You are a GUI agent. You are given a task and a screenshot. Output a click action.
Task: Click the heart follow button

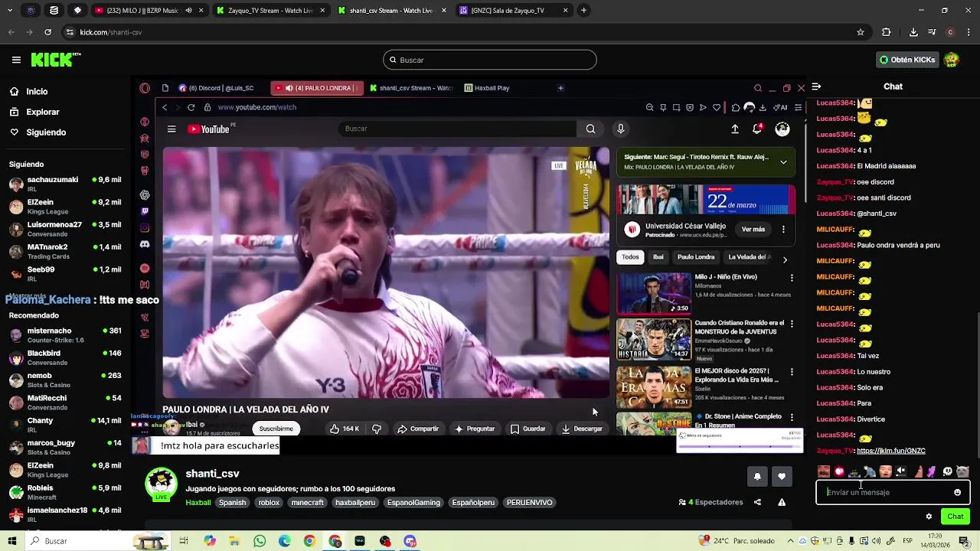pos(782,476)
